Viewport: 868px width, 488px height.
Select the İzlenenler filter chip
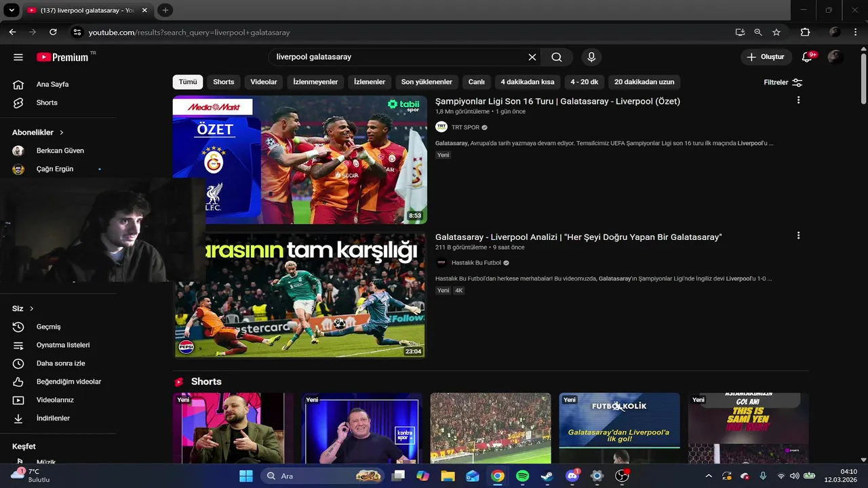click(370, 82)
